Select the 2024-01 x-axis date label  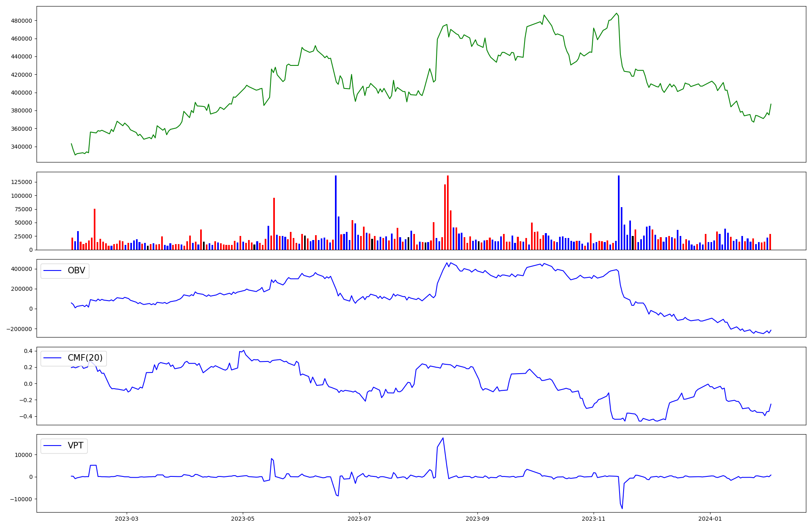(x=710, y=519)
